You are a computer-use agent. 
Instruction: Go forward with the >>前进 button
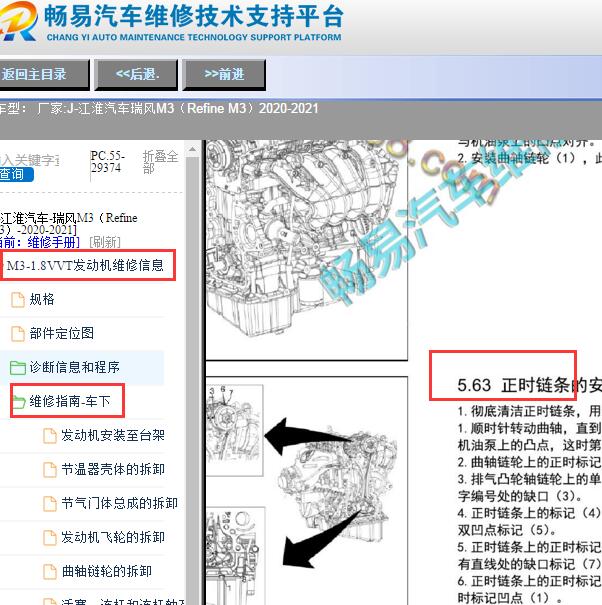click(224, 74)
